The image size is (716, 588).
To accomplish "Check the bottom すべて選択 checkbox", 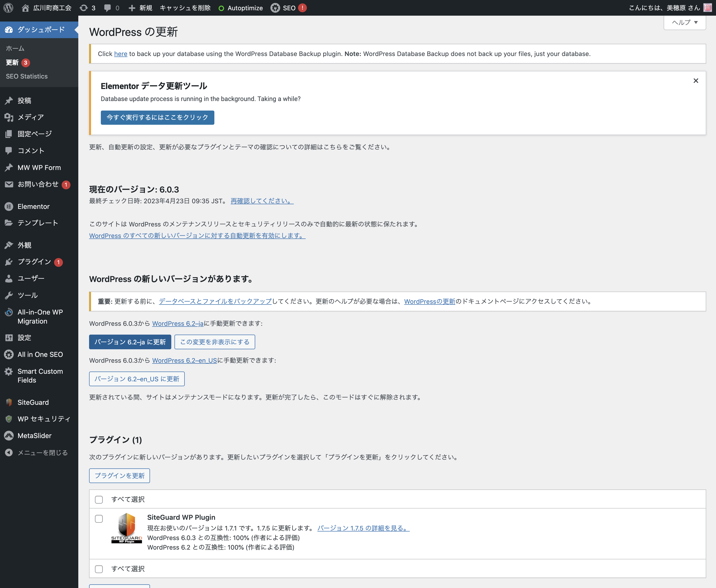I will [99, 569].
